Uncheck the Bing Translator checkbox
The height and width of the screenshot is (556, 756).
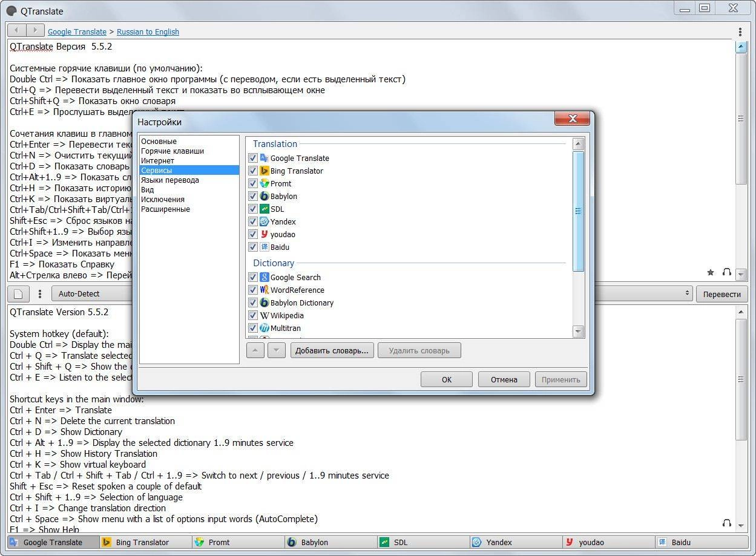click(x=253, y=171)
